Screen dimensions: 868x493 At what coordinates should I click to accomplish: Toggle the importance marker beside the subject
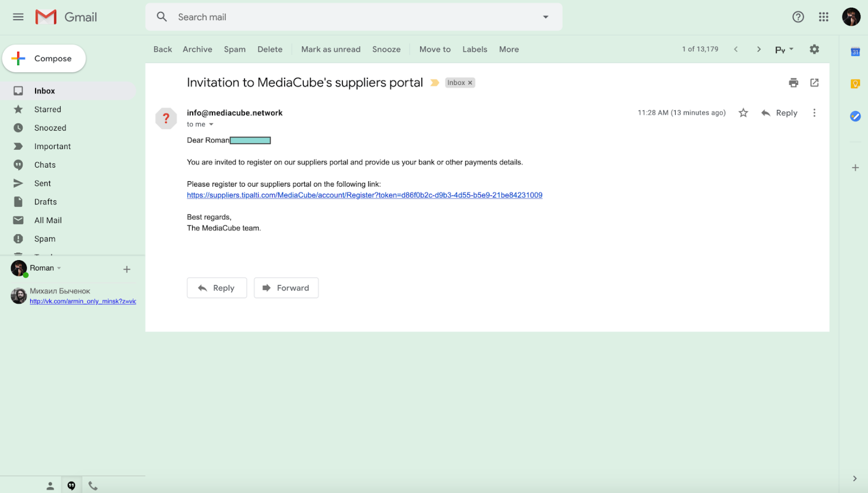point(435,83)
